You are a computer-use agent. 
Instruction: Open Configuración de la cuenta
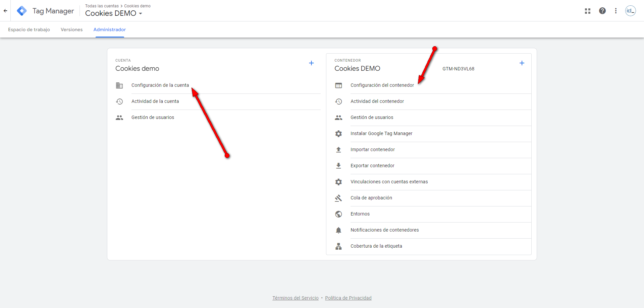160,85
